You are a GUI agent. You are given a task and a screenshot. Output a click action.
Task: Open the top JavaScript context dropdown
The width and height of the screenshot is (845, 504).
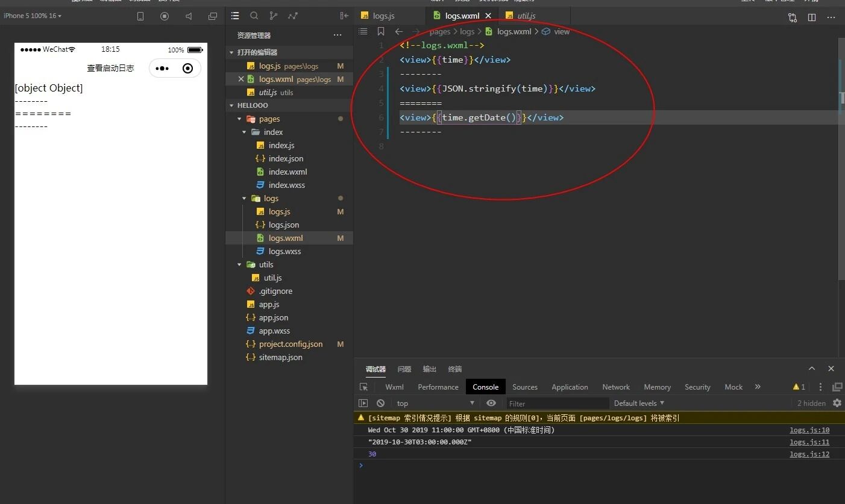[x=436, y=403]
